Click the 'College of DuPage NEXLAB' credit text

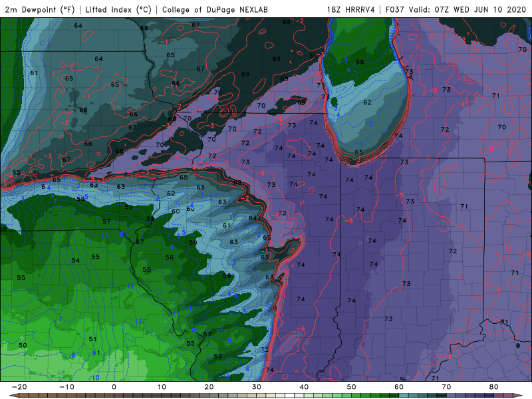pyautogui.click(x=215, y=9)
